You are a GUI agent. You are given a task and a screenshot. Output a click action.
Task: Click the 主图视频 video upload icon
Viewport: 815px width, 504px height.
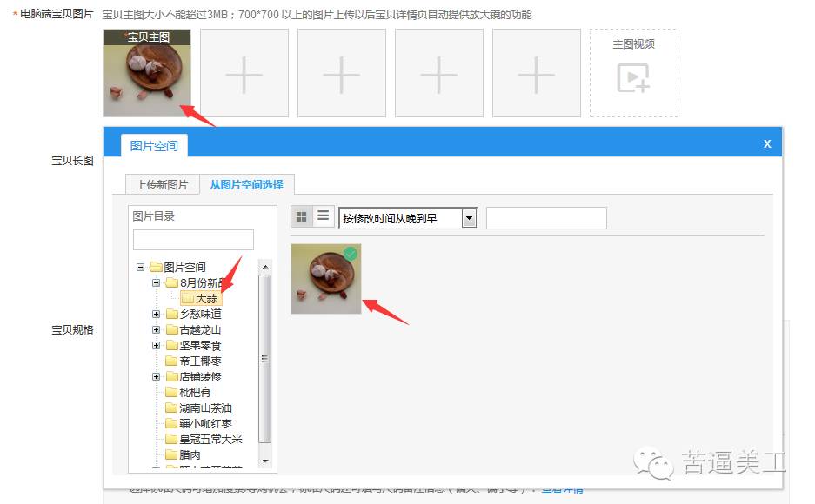(633, 78)
